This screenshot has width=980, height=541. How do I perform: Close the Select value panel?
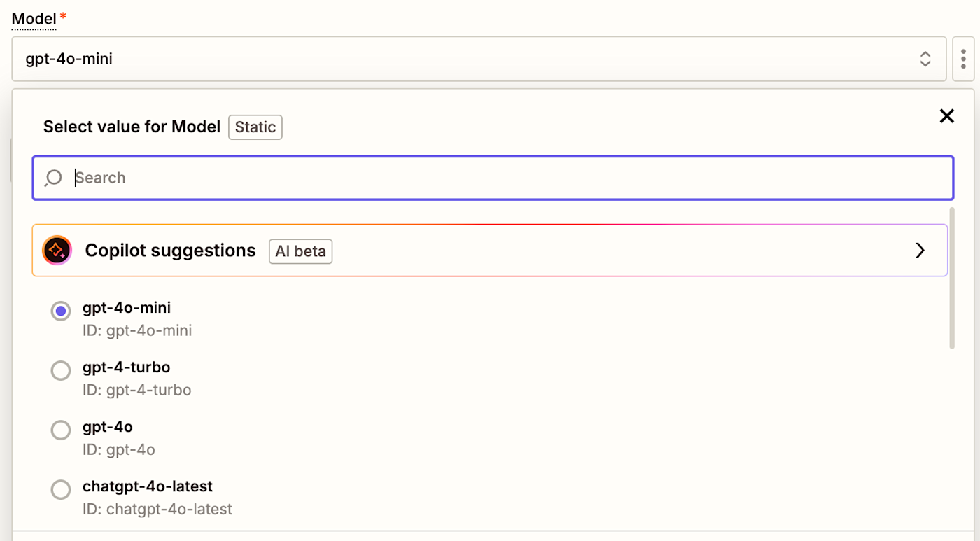(946, 116)
